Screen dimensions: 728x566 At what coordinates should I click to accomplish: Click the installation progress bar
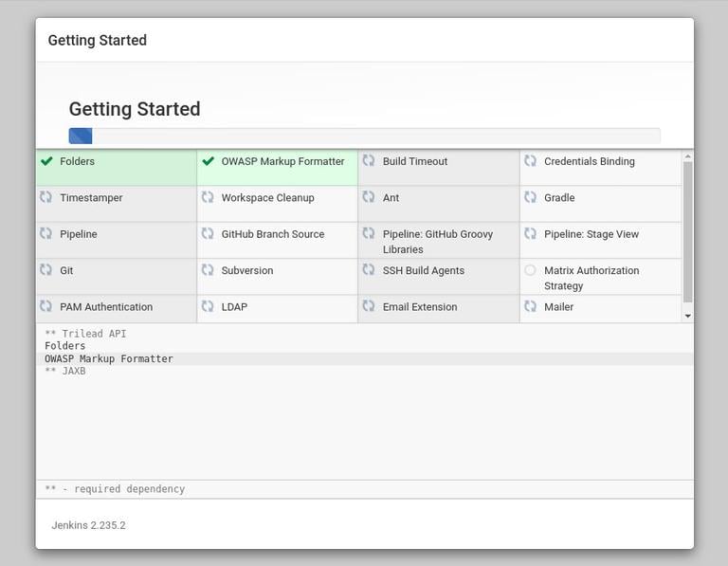364,136
